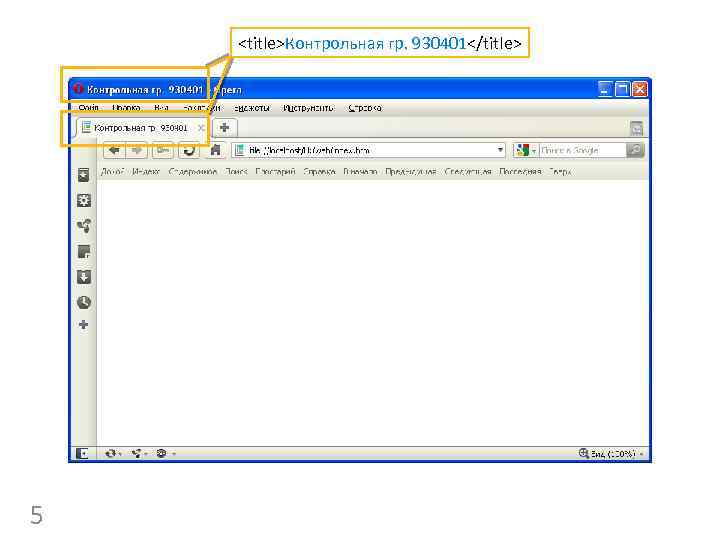720x540 pixels.
Task: Click the Следующая navigation link
Action: pyautogui.click(x=468, y=172)
